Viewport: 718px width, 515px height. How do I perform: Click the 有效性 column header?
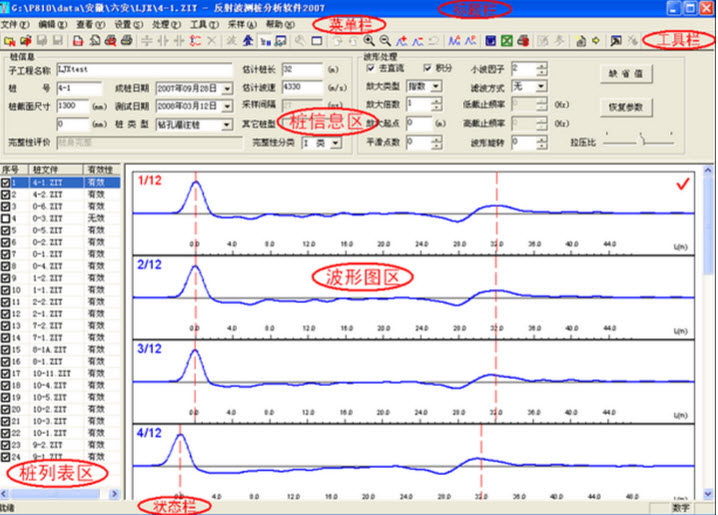(x=102, y=170)
